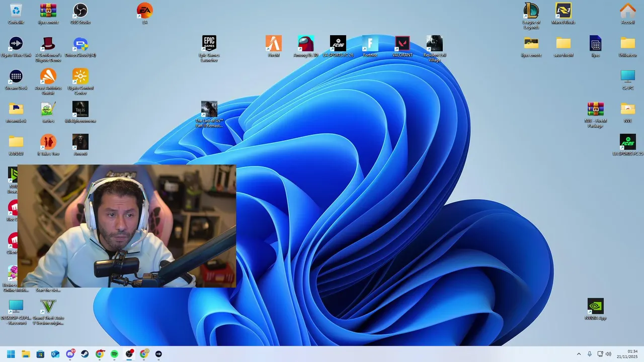644x362 pixels.
Task: Launch the Iblis phenomena game shortcut
Action: (x=80, y=109)
